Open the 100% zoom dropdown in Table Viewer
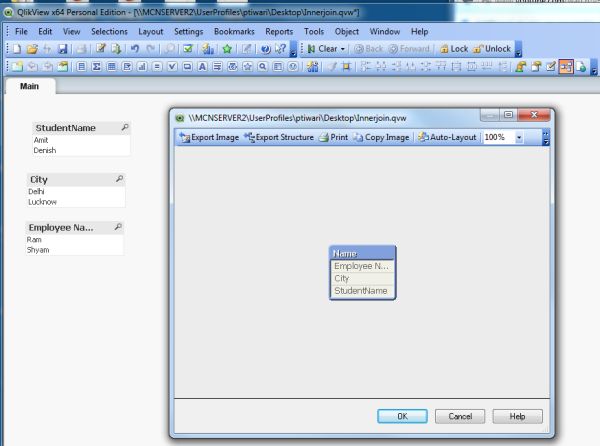Image resolution: width=600 pixels, height=446 pixels. coord(519,137)
